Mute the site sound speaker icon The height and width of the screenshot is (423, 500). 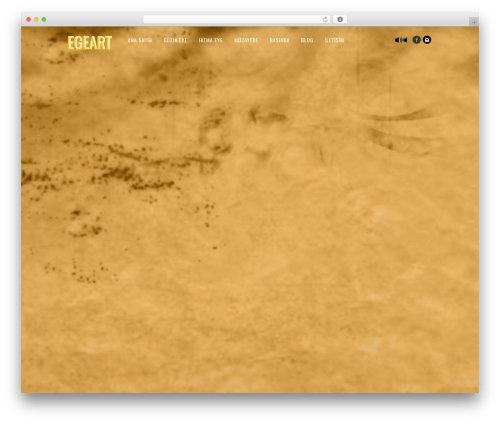pos(401,40)
